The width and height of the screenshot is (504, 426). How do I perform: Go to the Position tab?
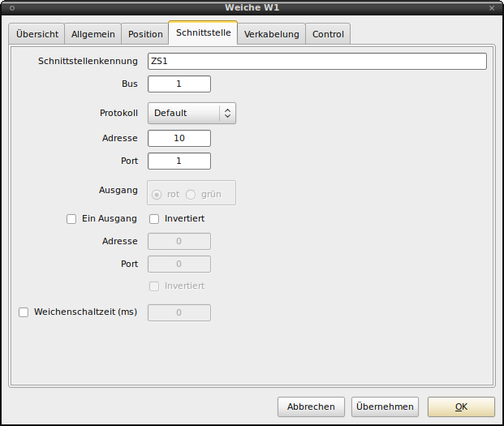(x=145, y=34)
